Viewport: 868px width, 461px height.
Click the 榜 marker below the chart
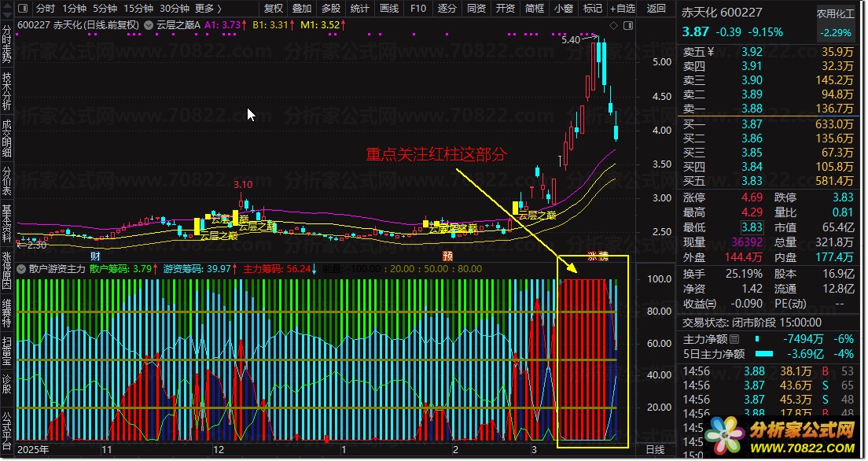pos(603,256)
